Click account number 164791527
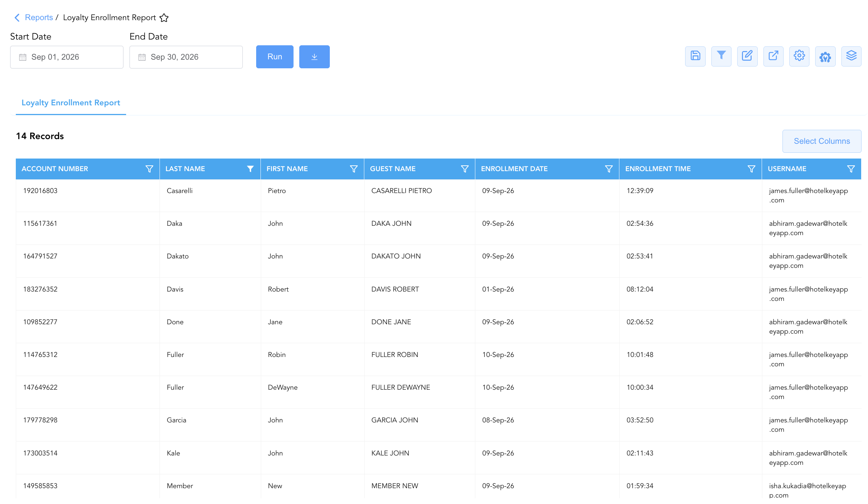This screenshot has width=868, height=504. (x=40, y=256)
